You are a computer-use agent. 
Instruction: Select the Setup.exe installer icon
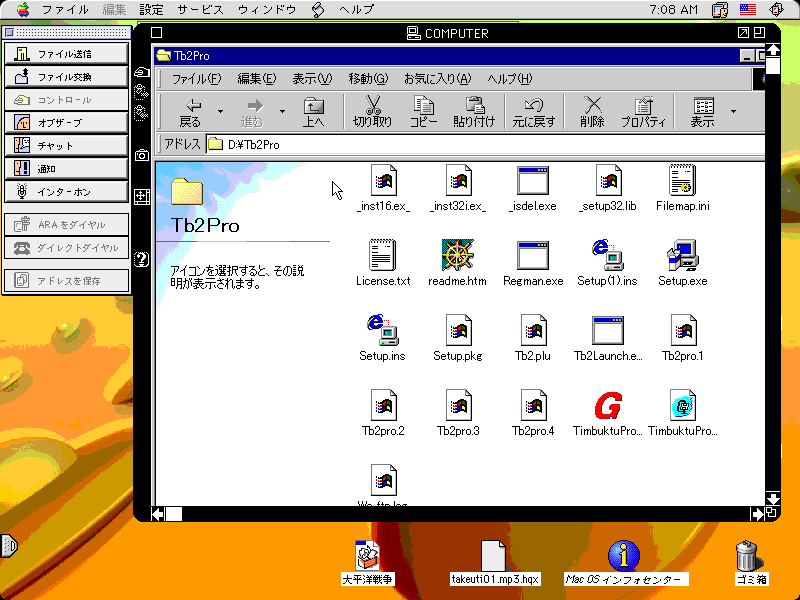tap(683, 255)
